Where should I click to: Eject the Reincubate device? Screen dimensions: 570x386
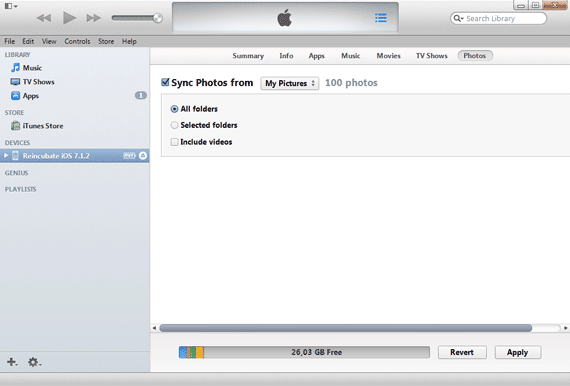tap(143, 156)
